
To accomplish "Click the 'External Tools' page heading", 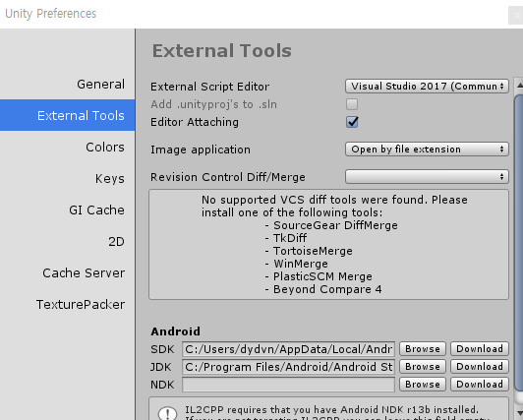I will coord(222,51).
